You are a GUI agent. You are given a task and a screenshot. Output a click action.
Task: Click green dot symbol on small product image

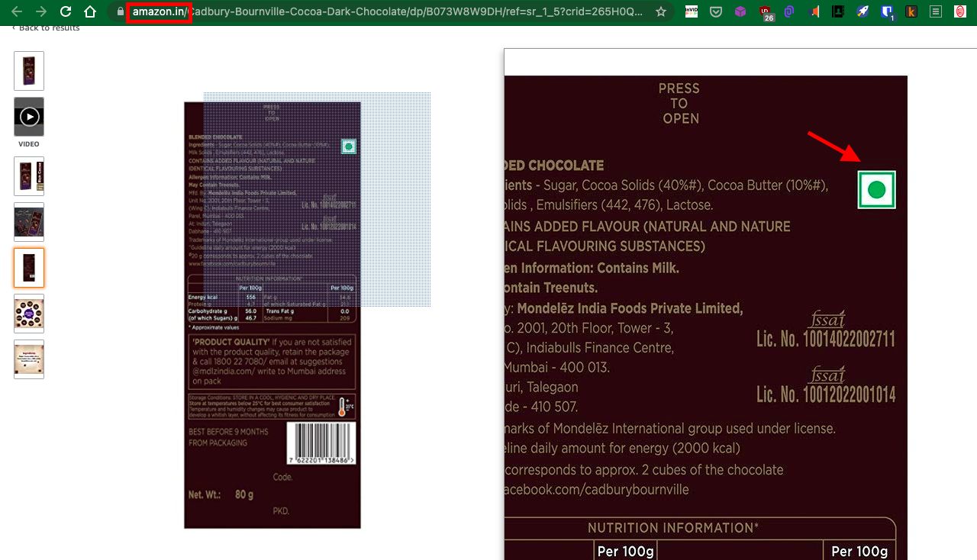pyautogui.click(x=349, y=147)
